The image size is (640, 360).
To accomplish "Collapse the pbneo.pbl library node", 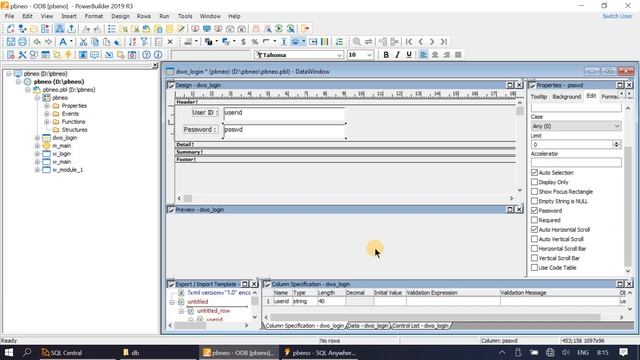I will pos(28,90).
